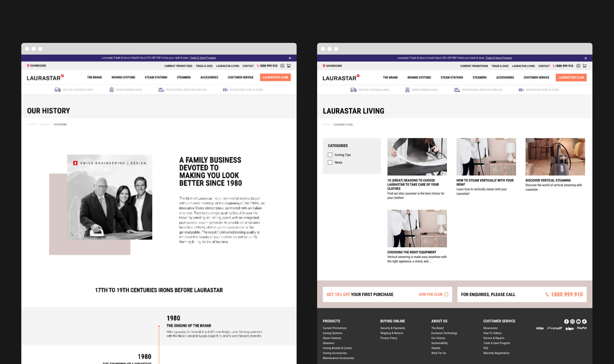Open the Trade & Save Program link

pos(499,58)
